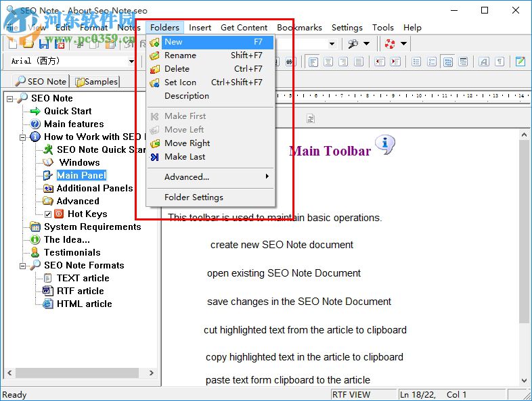Open the Help menu
This screenshot has height=401, width=532.
pos(412,28)
